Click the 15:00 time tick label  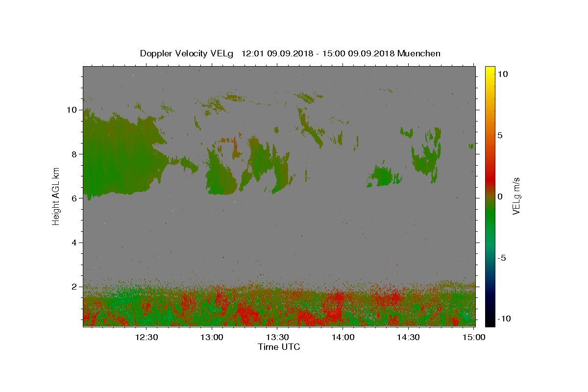tap(474, 337)
